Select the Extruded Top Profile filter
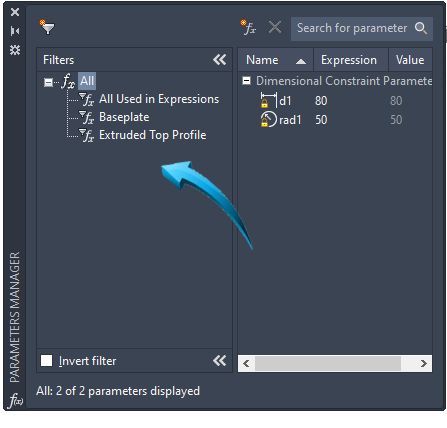 tap(153, 135)
